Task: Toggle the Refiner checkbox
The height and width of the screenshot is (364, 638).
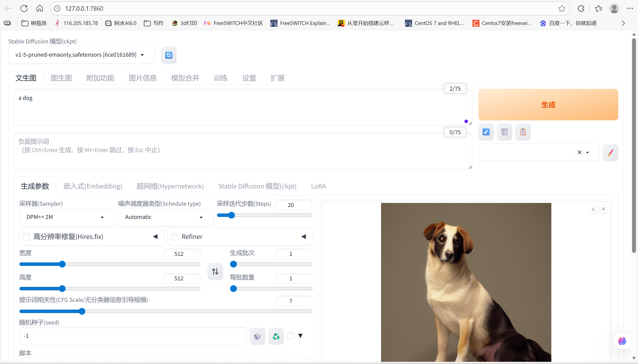Action: tap(175, 237)
